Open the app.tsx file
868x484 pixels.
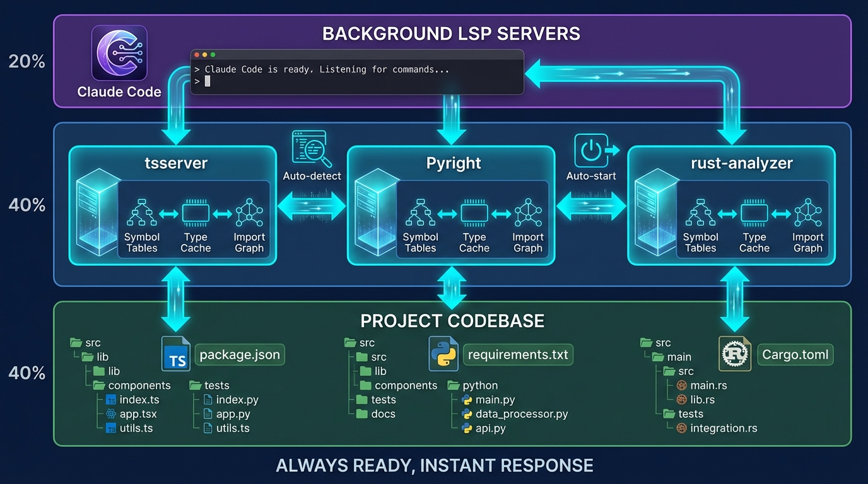(x=131, y=414)
